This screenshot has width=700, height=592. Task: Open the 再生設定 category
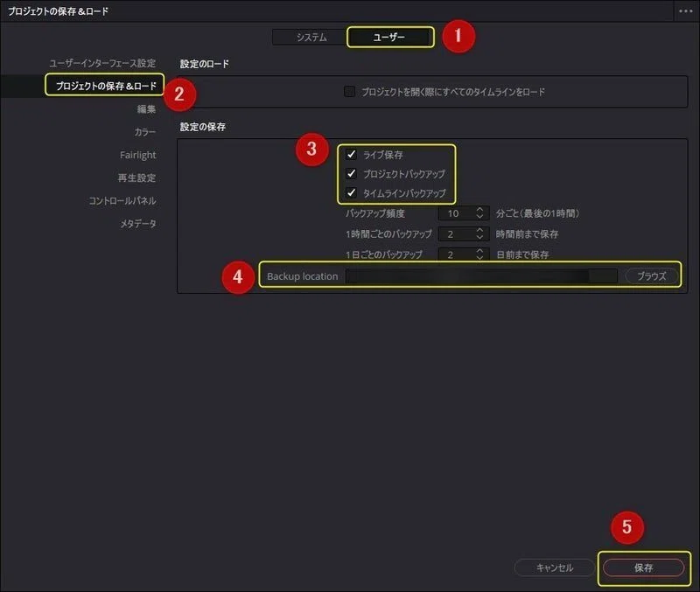pos(136,178)
